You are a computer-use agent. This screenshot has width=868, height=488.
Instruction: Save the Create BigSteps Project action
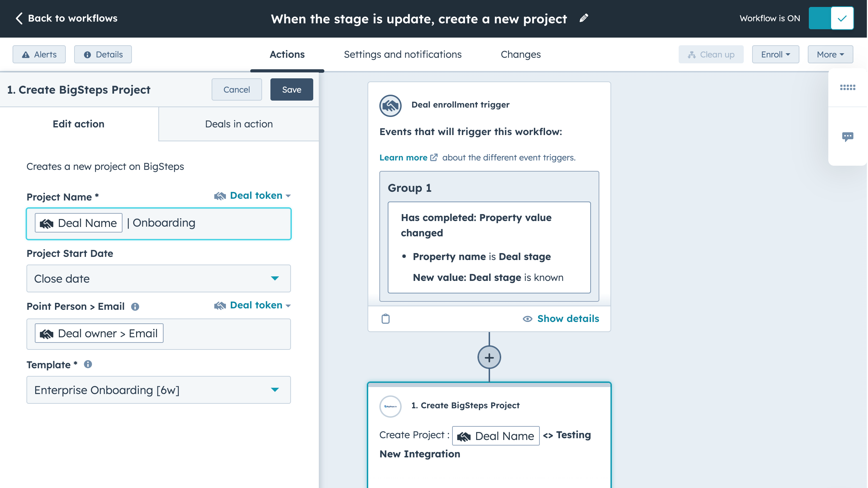click(292, 90)
